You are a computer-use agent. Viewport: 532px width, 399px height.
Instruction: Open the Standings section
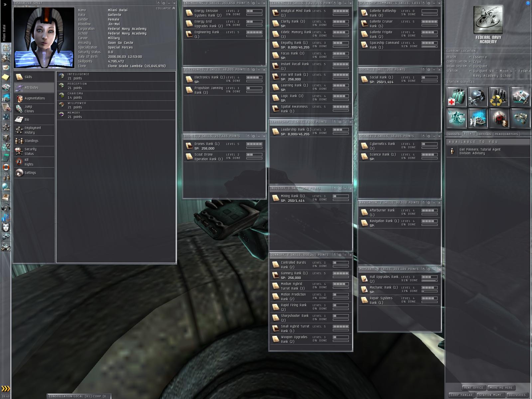[x=34, y=141]
